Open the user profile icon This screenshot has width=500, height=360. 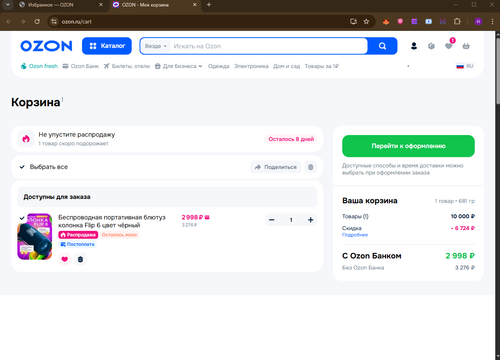[x=414, y=46]
